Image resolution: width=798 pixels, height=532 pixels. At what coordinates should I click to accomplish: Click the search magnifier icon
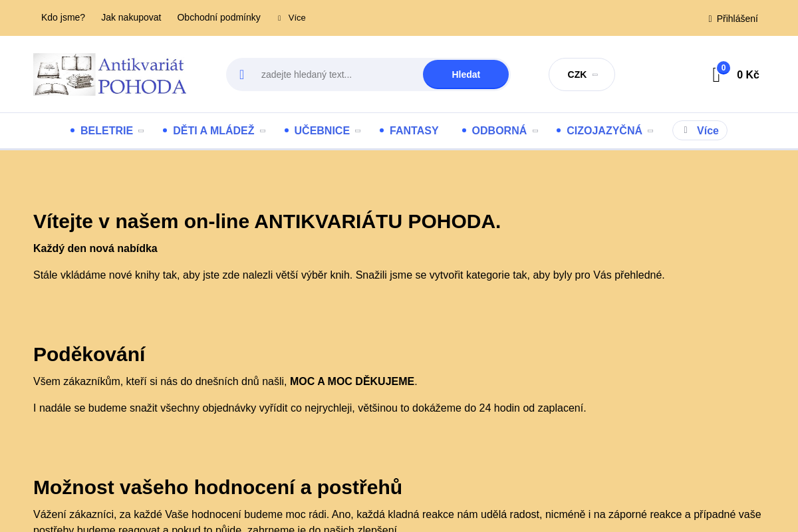click(242, 74)
